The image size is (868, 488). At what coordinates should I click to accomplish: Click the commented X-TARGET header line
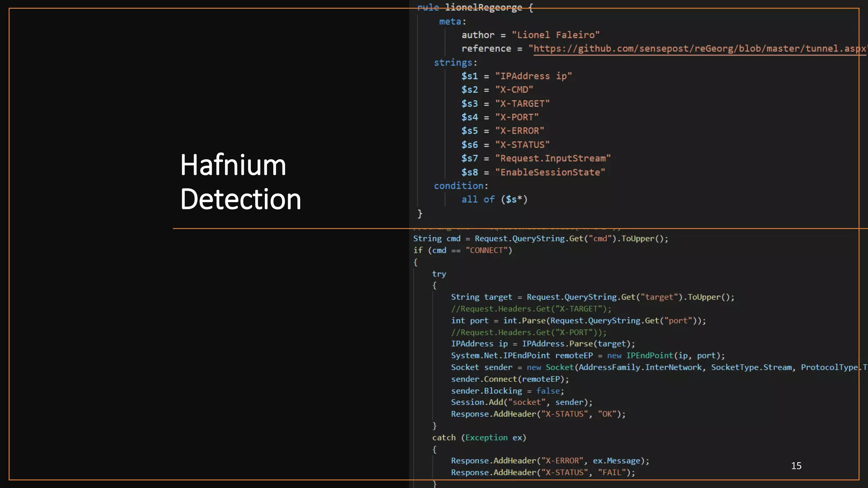pos(531,309)
